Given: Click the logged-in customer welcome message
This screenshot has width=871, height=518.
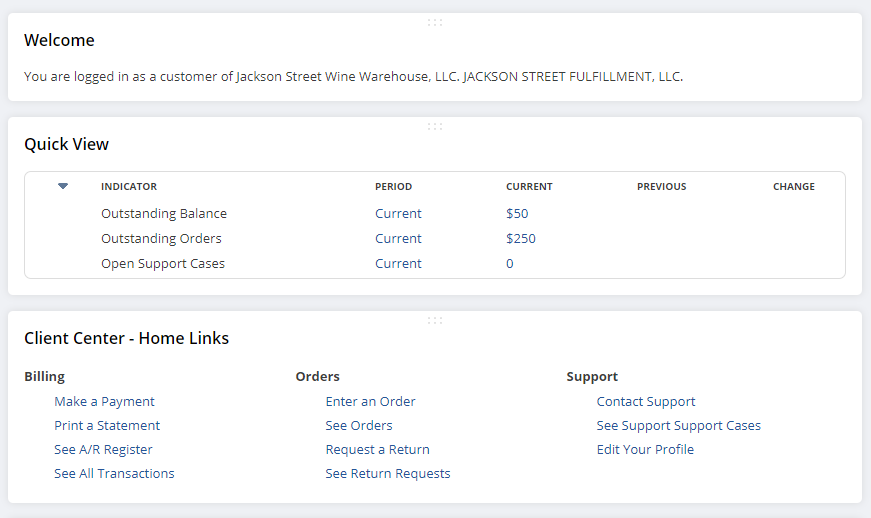Looking at the screenshot, I should (x=353, y=76).
